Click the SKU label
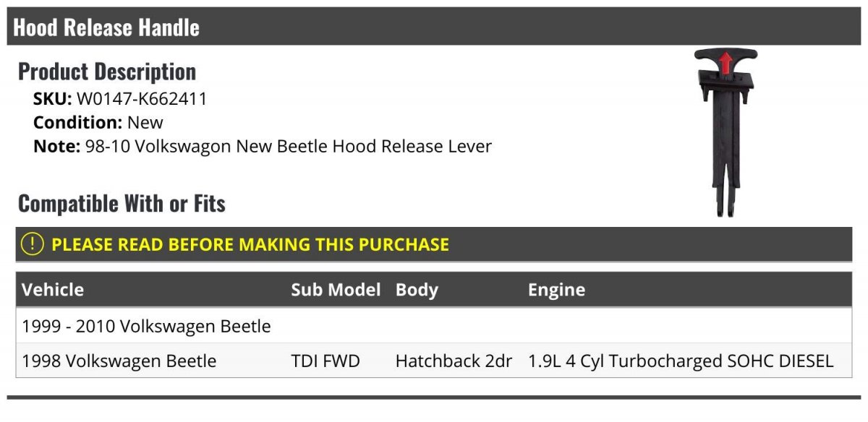This screenshot has width=868, height=422. [x=52, y=99]
